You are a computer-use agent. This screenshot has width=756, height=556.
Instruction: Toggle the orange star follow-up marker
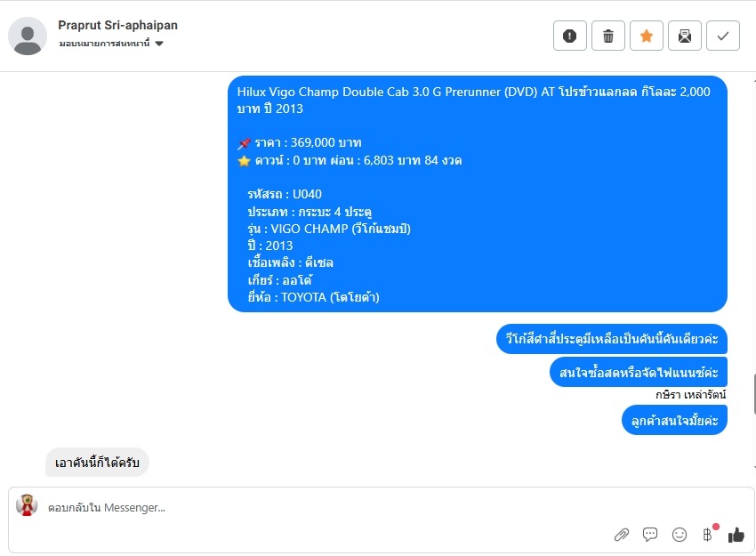(646, 36)
